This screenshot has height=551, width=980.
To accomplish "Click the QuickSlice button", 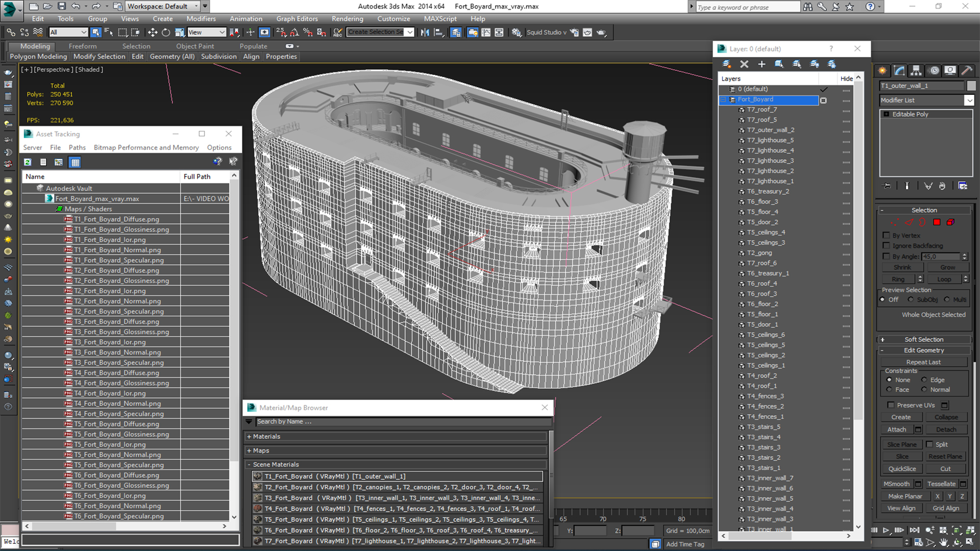I will (902, 469).
